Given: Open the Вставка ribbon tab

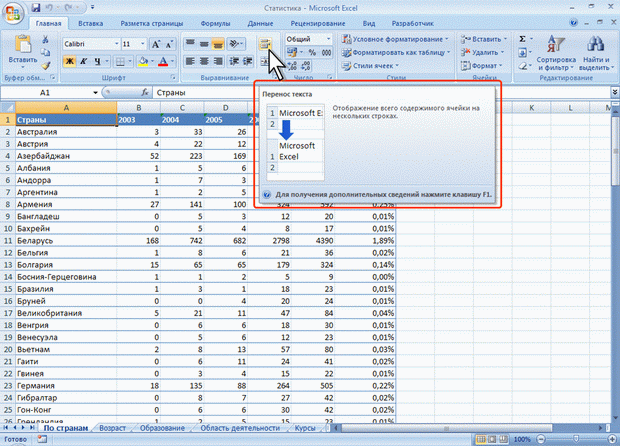Looking at the screenshot, I should (91, 23).
